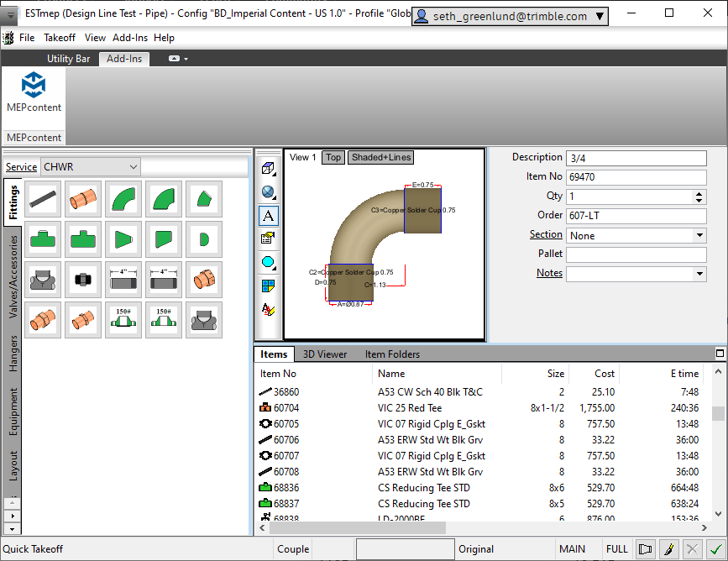The image size is (728, 561).
Task: Open the item properties tool
Action: [269, 239]
